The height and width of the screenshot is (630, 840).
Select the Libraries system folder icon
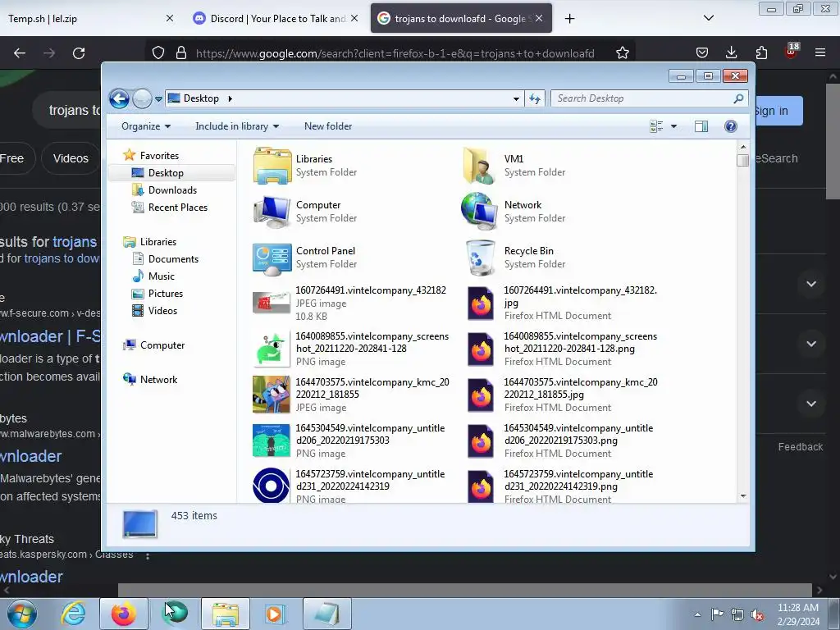click(x=272, y=166)
